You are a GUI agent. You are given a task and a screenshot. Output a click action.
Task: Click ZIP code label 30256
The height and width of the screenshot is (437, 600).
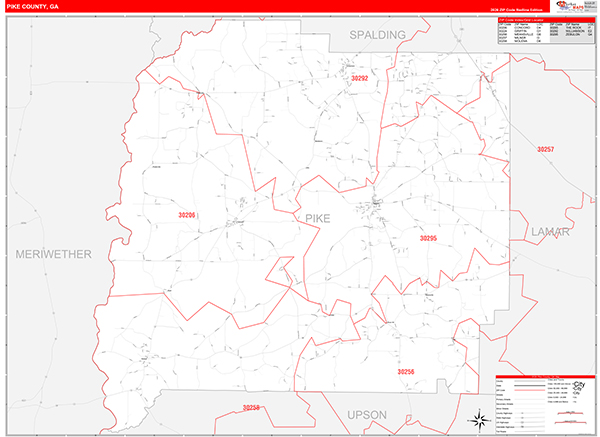pyautogui.click(x=406, y=372)
